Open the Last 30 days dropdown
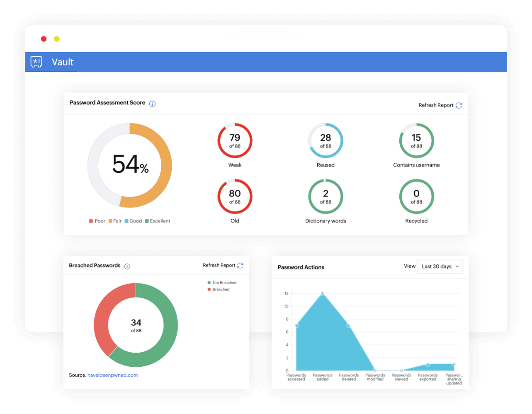The width and height of the screenshot is (532, 414). (440, 266)
